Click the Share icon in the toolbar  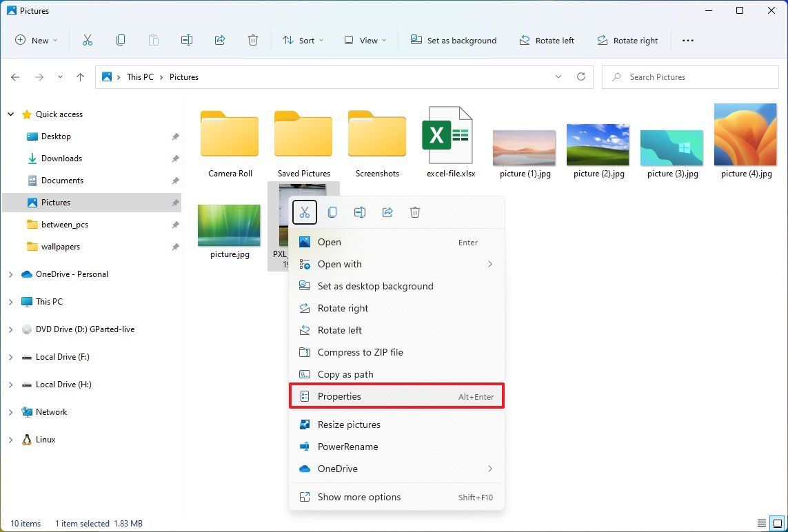pos(220,40)
